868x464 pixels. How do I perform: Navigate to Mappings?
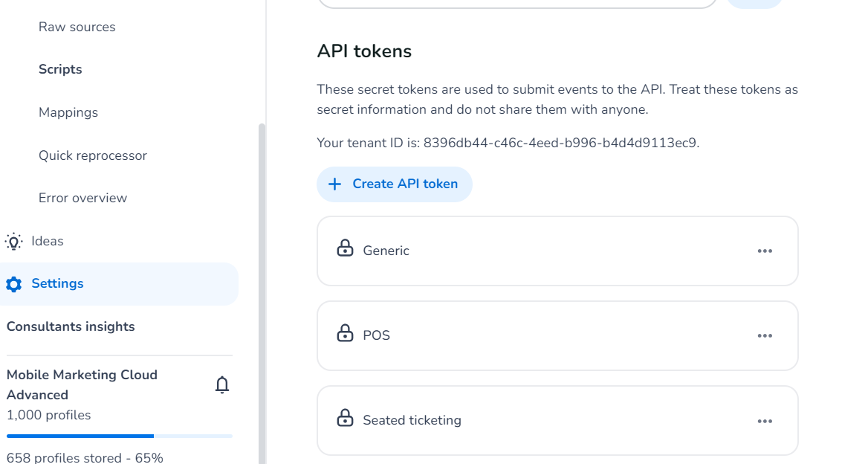pyautogui.click(x=68, y=112)
